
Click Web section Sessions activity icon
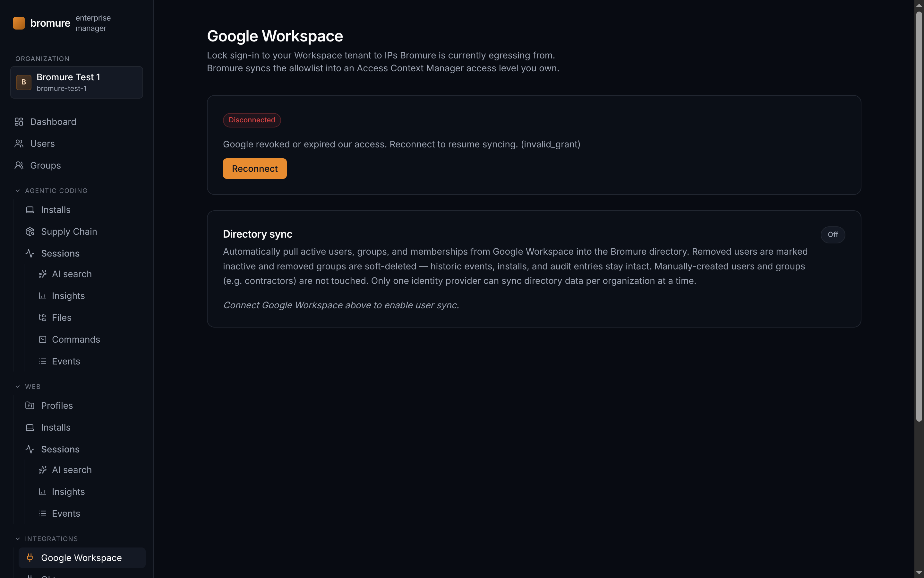30,449
